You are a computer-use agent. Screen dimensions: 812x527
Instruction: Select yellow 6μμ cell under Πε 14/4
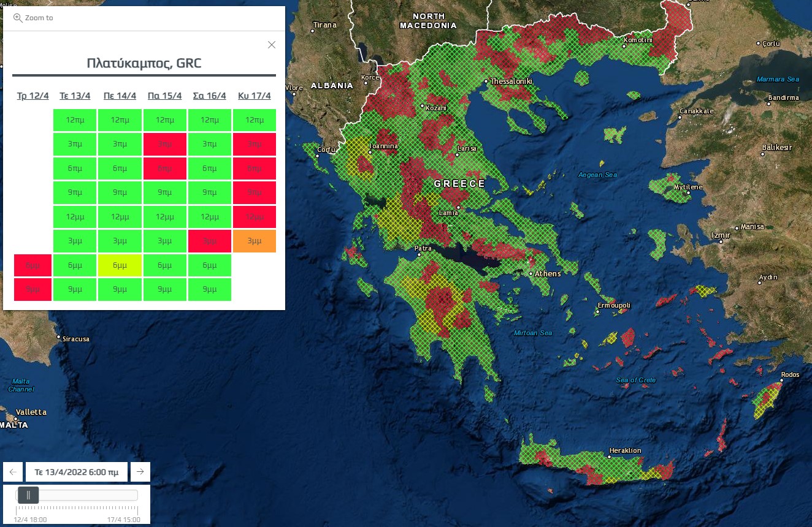[x=120, y=265]
